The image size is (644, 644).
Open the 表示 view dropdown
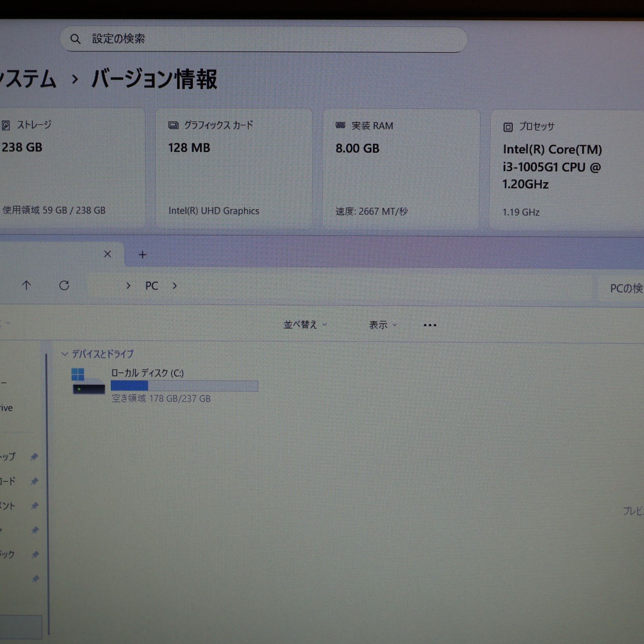coord(382,324)
